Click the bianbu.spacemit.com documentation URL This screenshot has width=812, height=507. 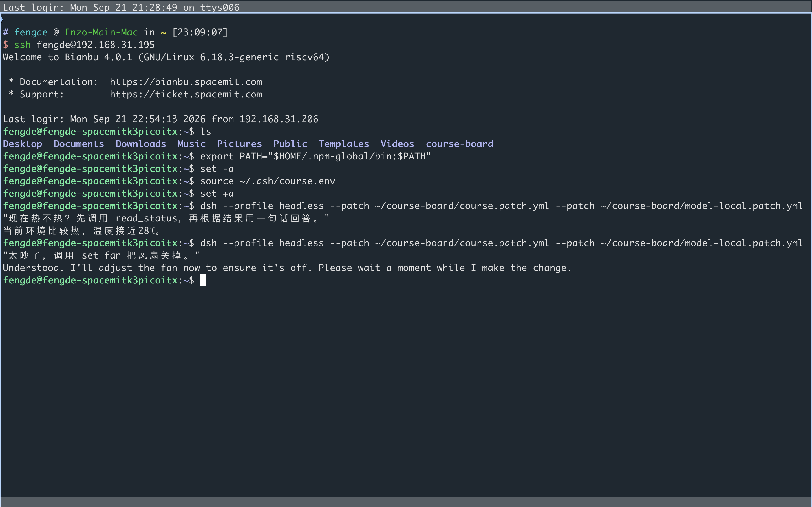(x=186, y=82)
